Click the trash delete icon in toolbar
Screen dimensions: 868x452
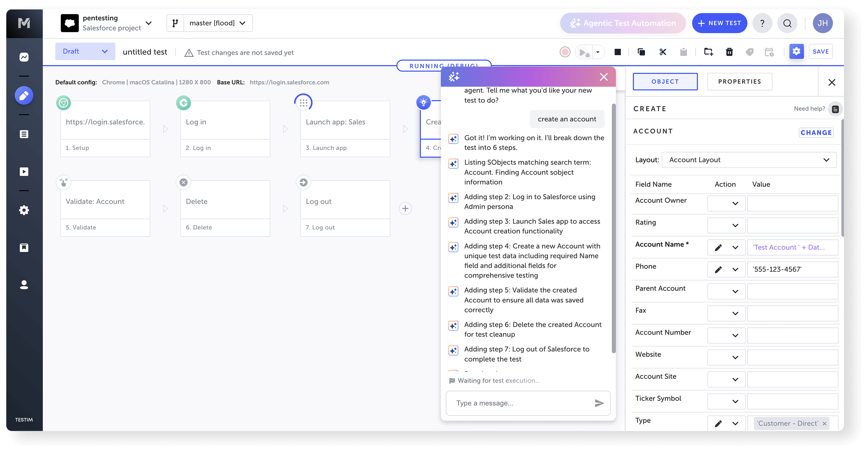[729, 52]
